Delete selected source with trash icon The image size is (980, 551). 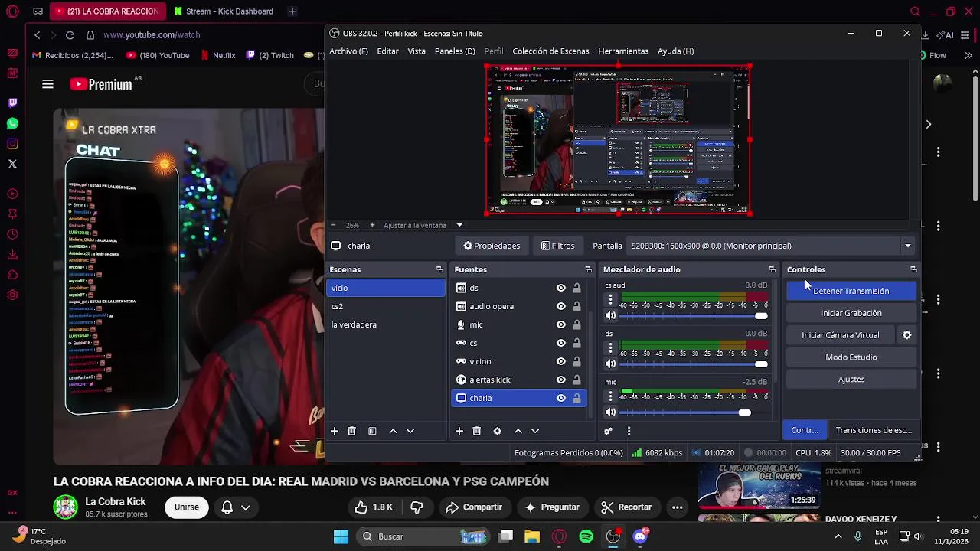click(476, 431)
